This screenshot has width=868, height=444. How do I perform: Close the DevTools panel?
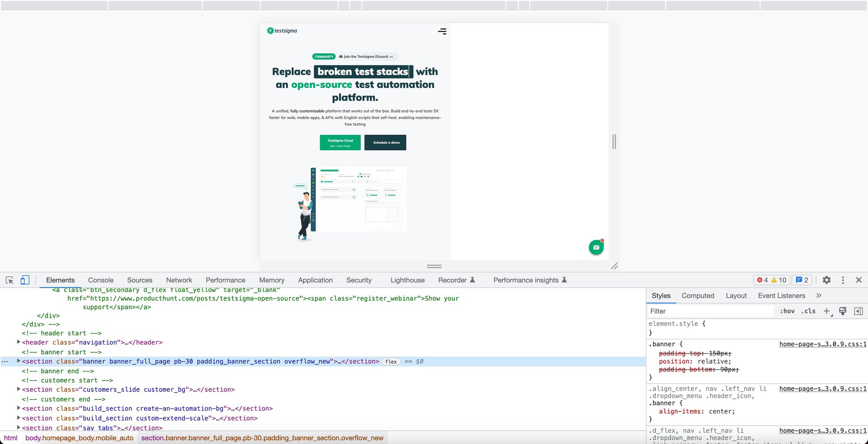[858, 280]
